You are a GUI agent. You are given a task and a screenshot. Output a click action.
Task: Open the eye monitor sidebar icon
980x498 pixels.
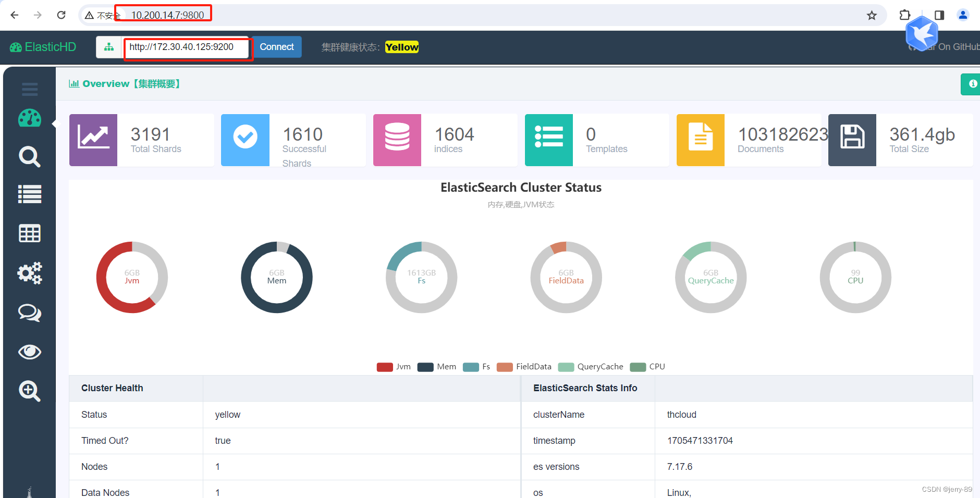tap(30, 352)
